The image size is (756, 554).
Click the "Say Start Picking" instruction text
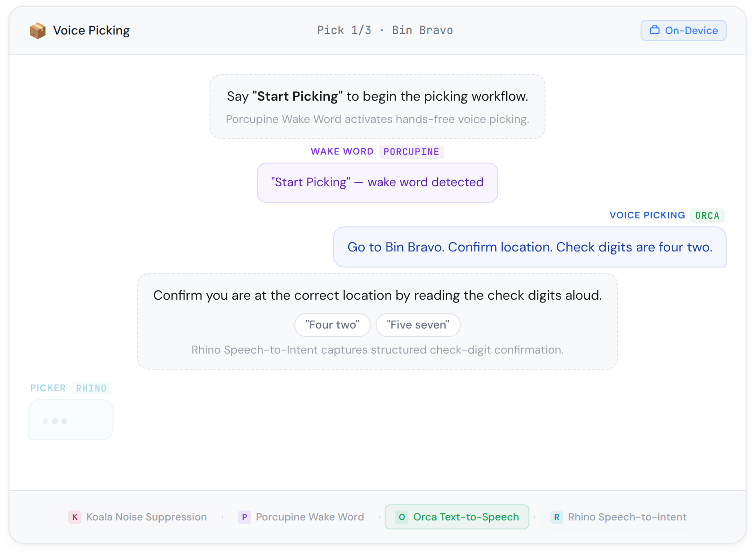point(378,96)
